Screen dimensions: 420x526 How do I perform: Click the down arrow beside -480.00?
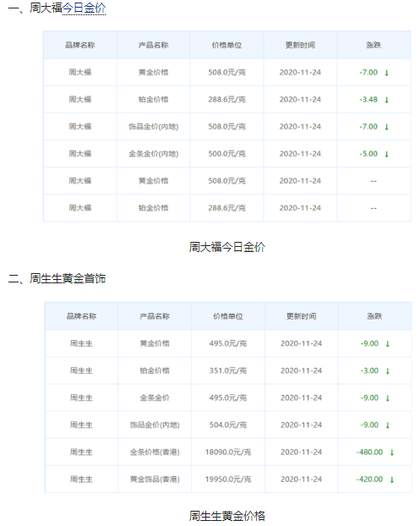click(392, 452)
